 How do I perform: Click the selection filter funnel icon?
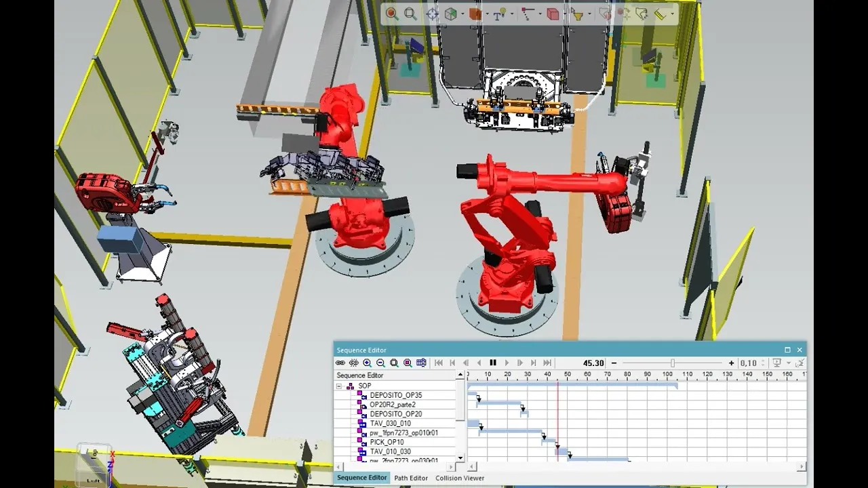577,14
